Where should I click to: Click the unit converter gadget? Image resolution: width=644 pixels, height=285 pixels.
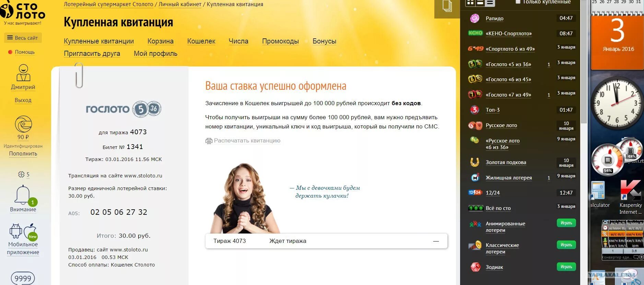[622, 240]
